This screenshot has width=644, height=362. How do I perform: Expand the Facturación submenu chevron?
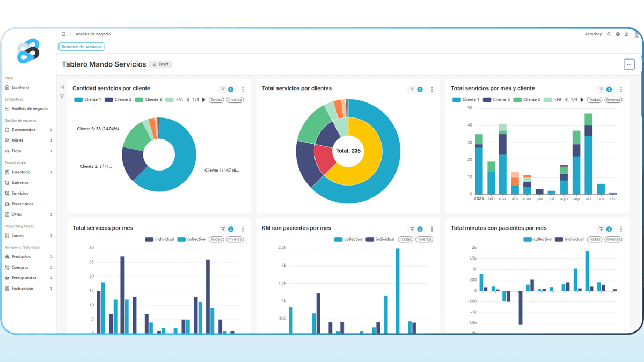52,289
